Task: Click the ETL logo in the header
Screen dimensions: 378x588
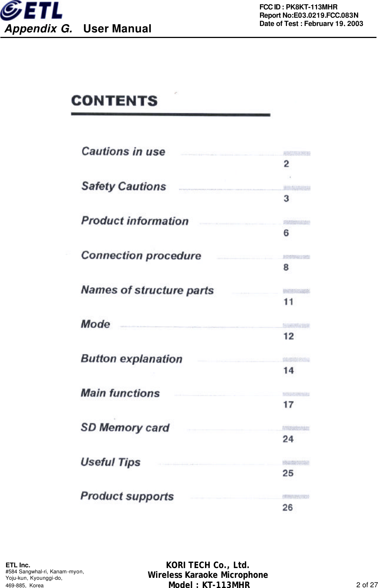Action: point(32,11)
